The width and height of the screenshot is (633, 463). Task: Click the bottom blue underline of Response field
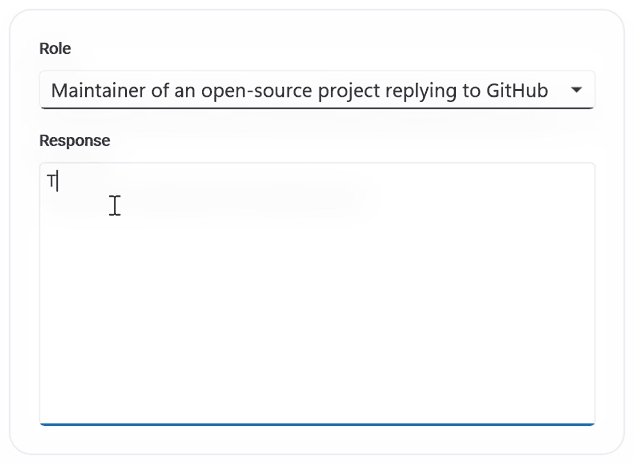click(x=316, y=424)
